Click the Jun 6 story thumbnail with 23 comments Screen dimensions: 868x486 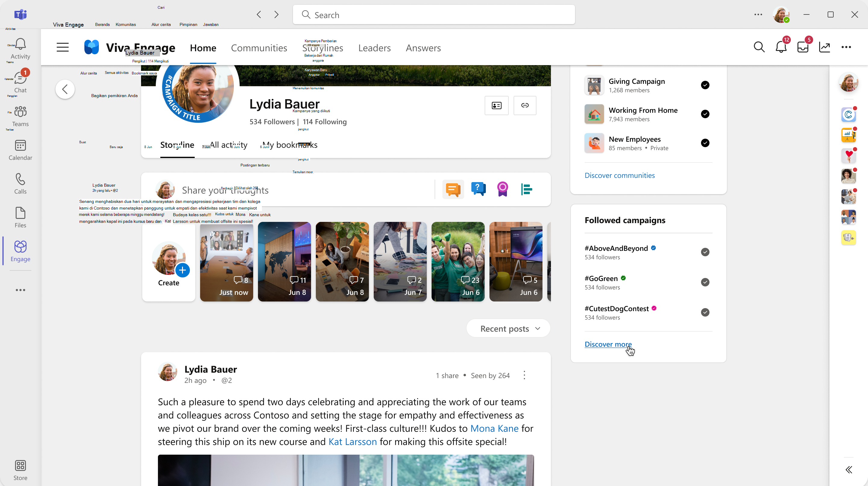point(458,261)
